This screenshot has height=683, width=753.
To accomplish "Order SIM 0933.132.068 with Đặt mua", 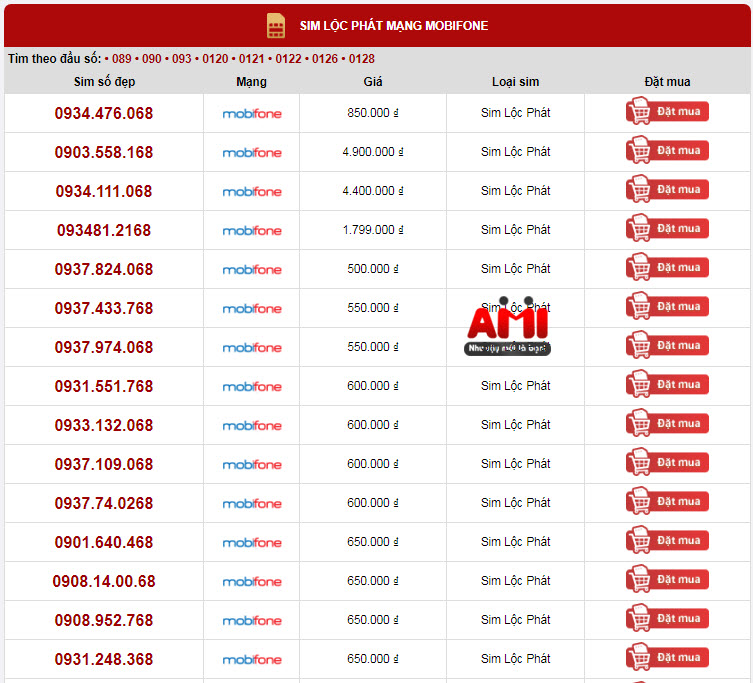I will 667,423.
